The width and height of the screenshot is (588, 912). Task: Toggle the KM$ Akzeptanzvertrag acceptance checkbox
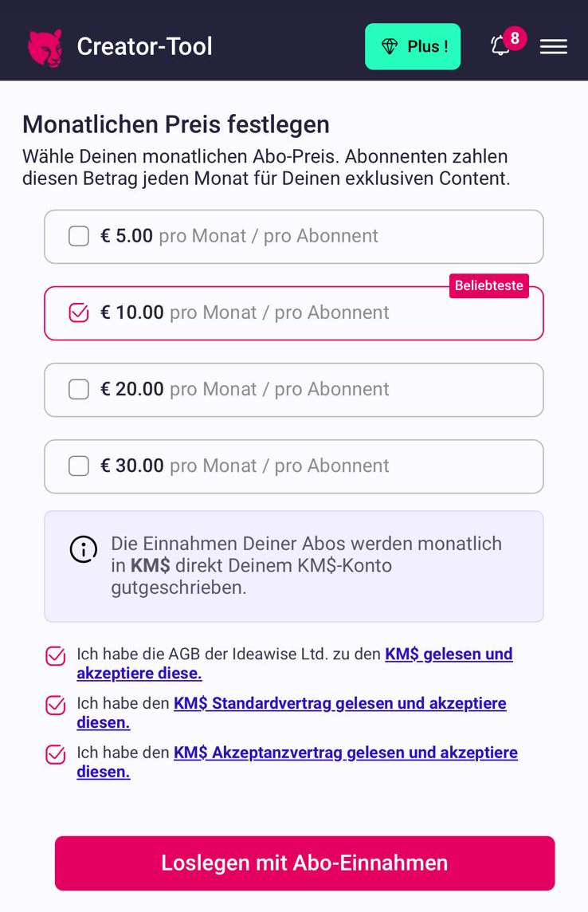[55, 754]
